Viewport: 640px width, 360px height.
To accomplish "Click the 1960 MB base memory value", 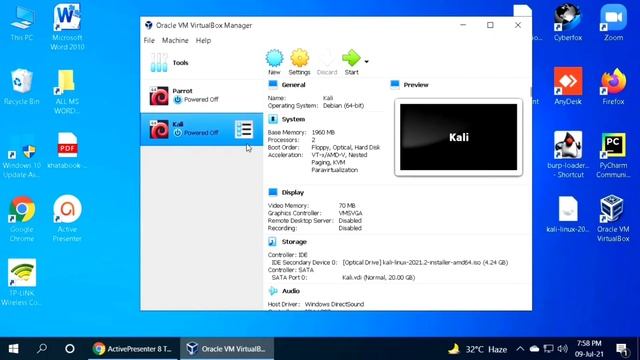I will 323,132.
